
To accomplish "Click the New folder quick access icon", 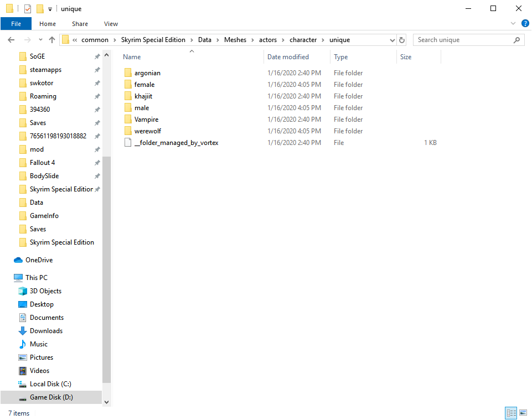I will 40,9.
